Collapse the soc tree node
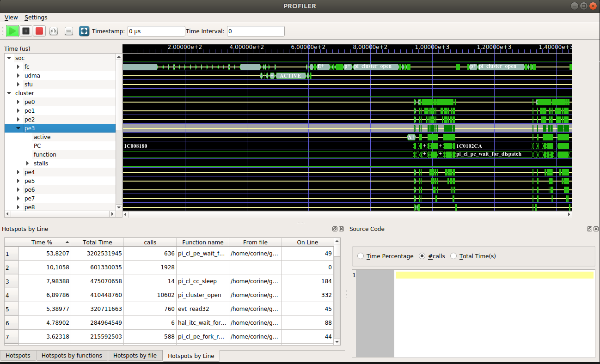Screen dimensions: 600x364 point(8,58)
